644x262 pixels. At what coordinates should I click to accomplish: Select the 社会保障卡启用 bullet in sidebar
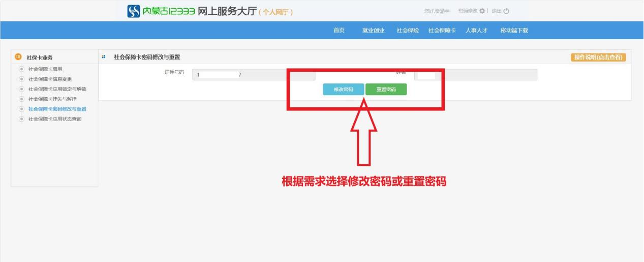21,69
